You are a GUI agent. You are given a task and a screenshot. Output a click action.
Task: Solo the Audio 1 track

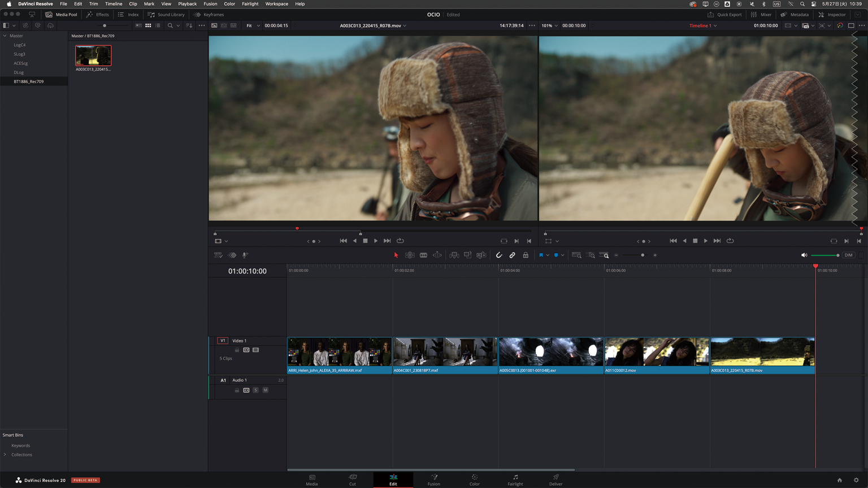point(256,390)
